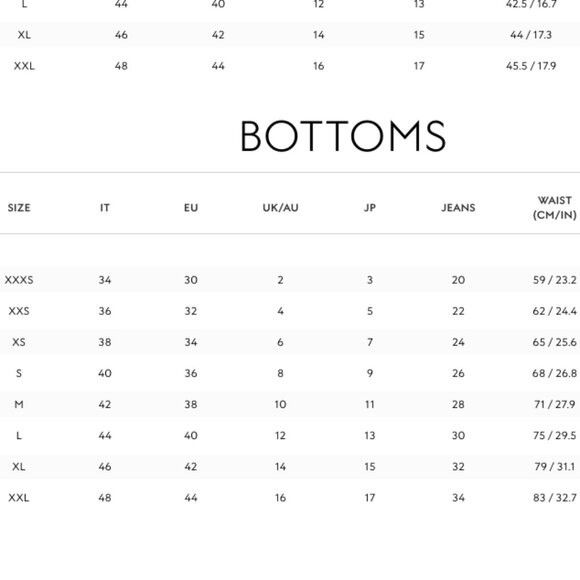Click the BOTTOMS heading
The width and height of the screenshot is (580, 580).
click(x=343, y=136)
